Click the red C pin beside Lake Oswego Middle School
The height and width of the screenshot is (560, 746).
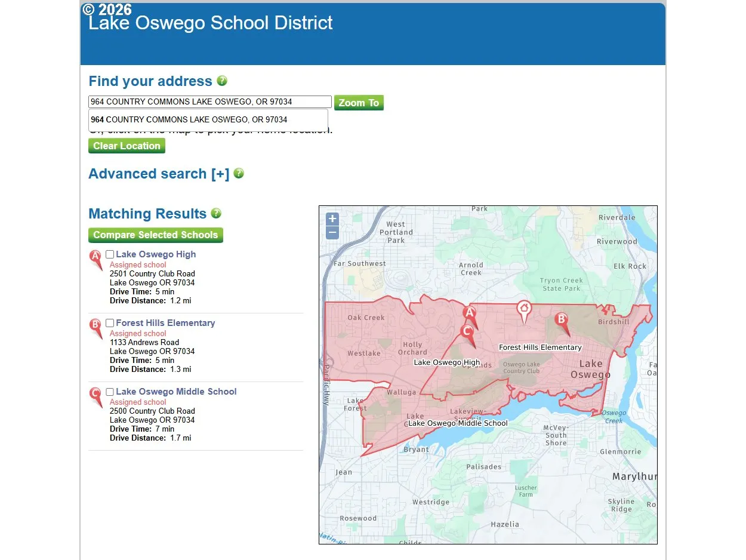95,398
